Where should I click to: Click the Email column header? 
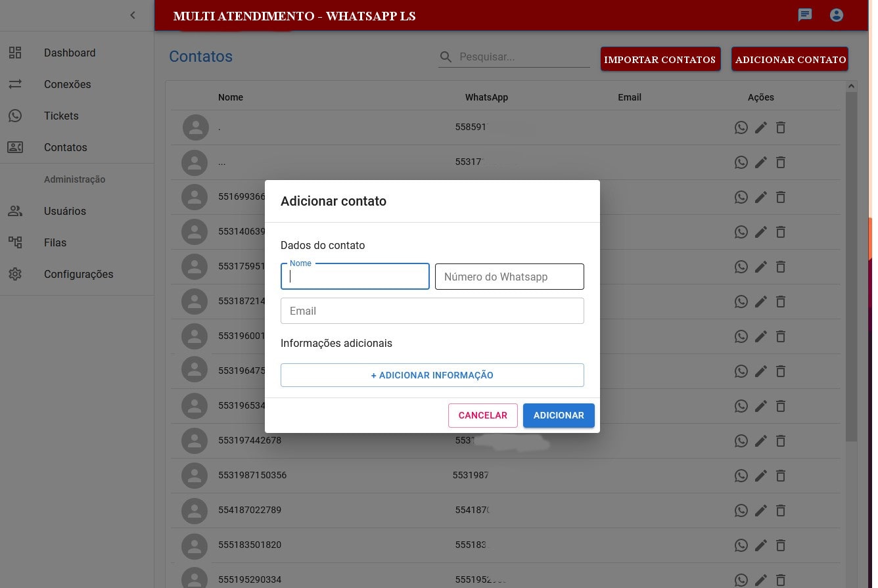tap(630, 97)
